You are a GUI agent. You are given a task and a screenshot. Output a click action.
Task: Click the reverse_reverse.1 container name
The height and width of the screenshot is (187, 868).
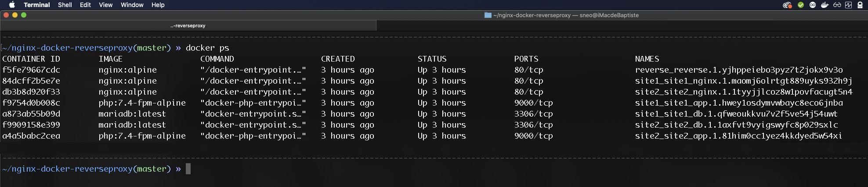[739, 70]
